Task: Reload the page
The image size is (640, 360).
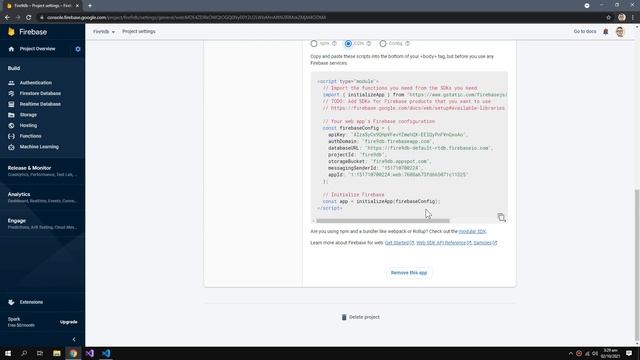Action: (29, 18)
